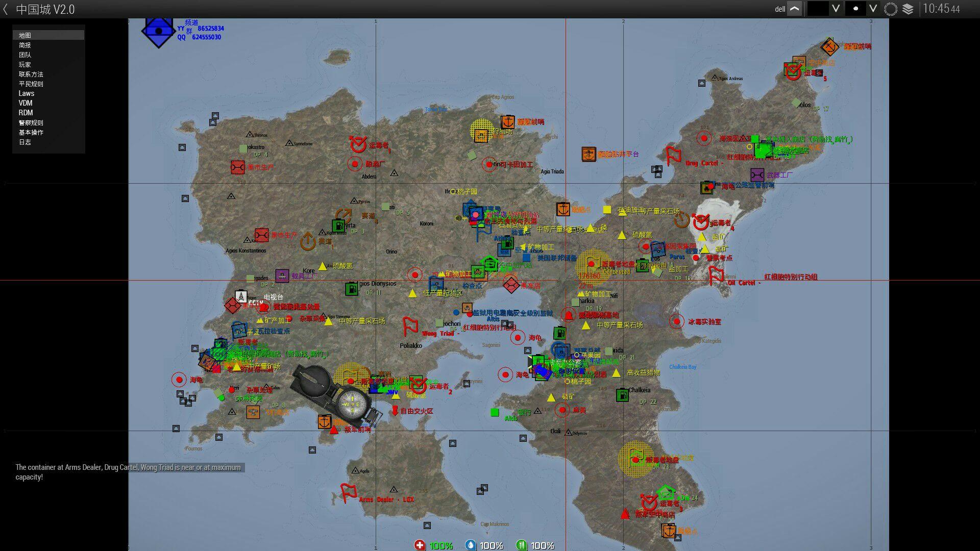Toggle the map layers stack icon
Screen dimensions: 980x551
coord(908,9)
